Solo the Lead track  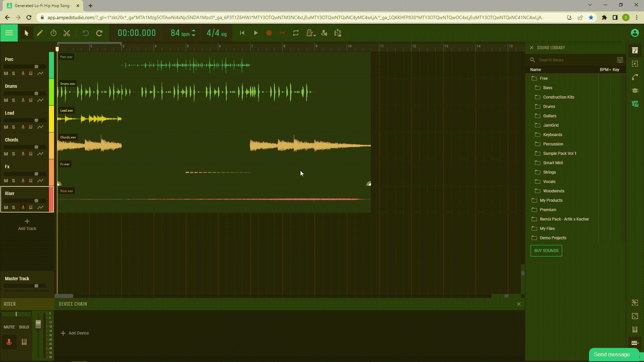click(x=13, y=127)
